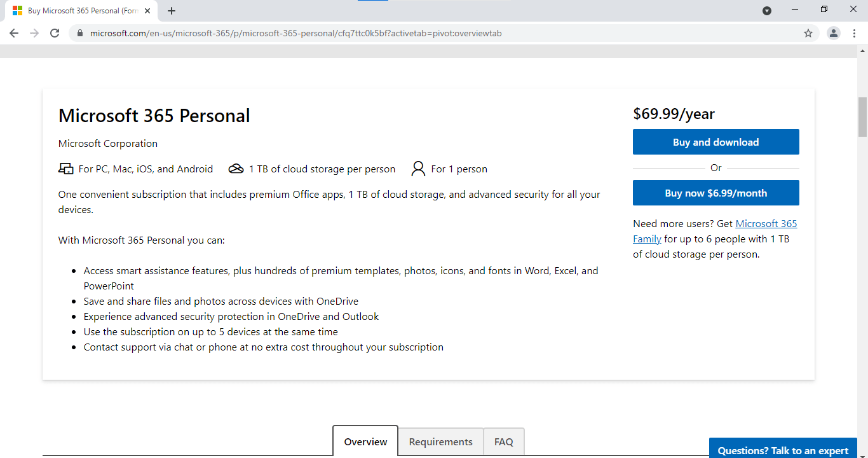Open the Microsoft 365 Family link

pyautogui.click(x=766, y=224)
